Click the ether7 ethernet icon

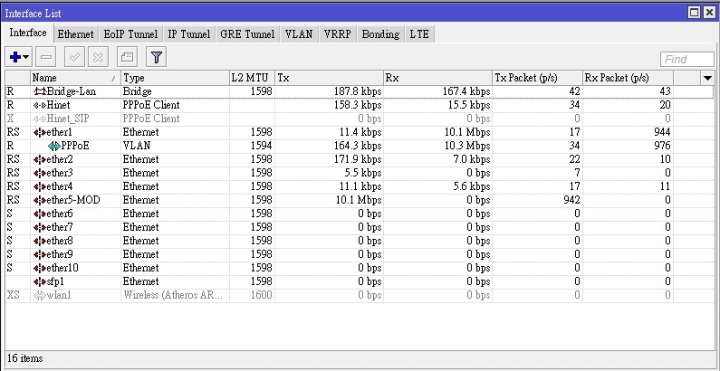click(40, 227)
